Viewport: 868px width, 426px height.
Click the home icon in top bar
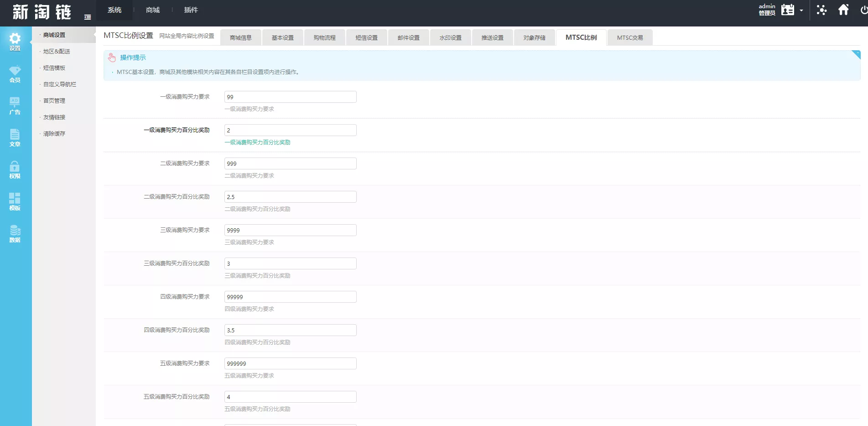(x=843, y=10)
